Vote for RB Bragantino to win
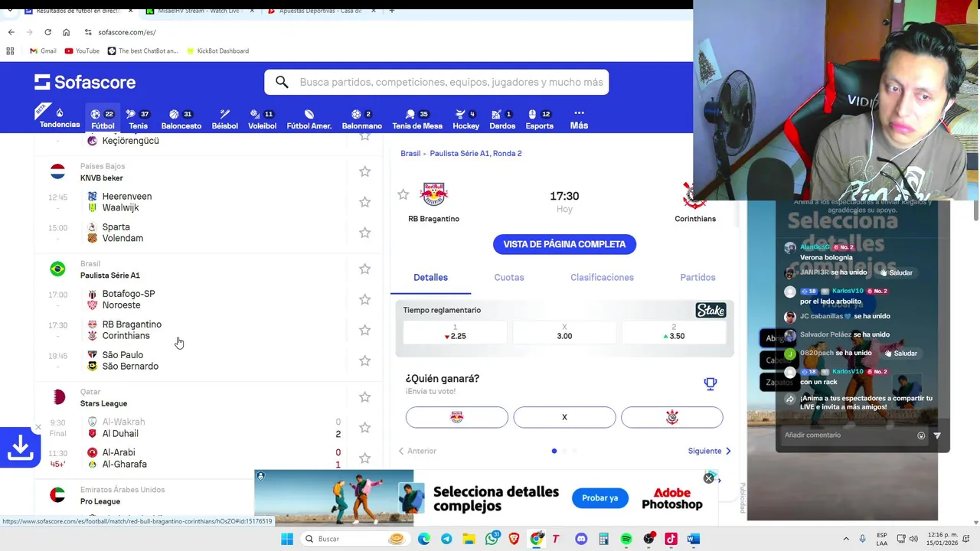This screenshot has width=980, height=551. tap(457, 417)
